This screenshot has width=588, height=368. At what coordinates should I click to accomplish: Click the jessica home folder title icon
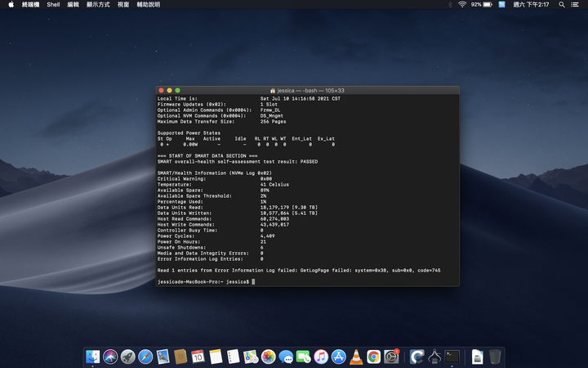click(x=273, y=91)
